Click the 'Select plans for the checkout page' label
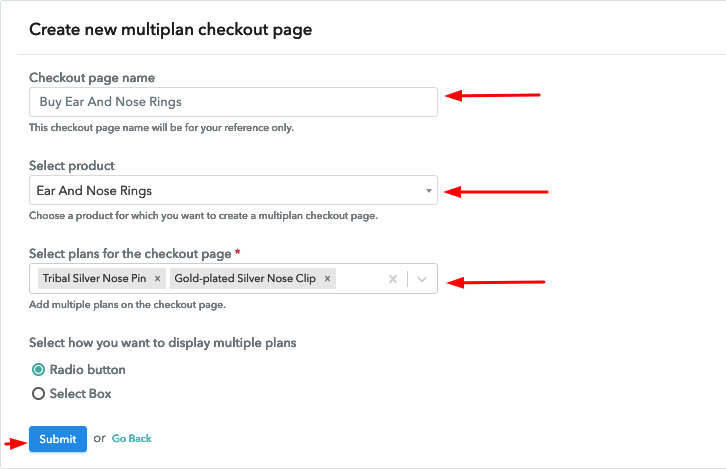726x469 pixels. (130, 254)
